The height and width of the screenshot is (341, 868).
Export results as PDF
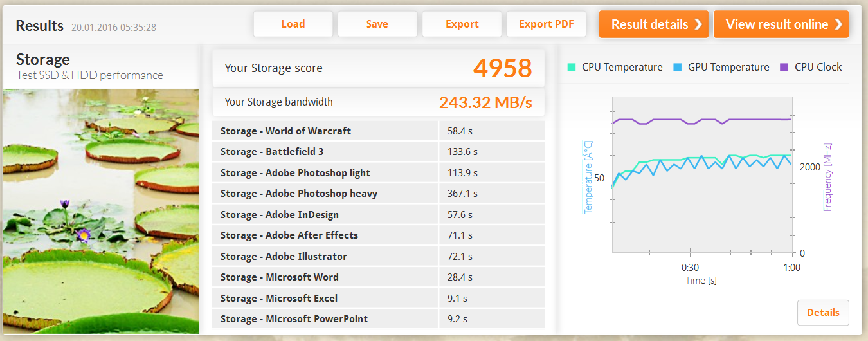pos(546,24)
